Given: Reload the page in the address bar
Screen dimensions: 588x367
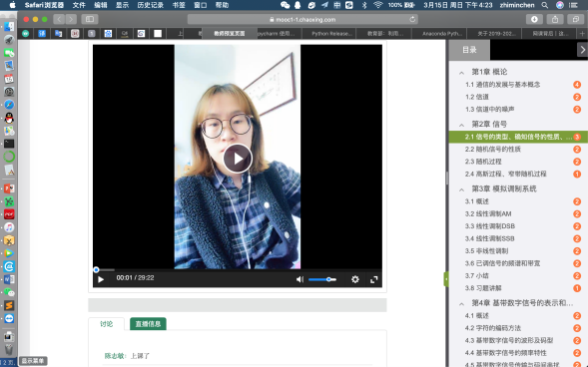Looking at the screenshot, I should click(x=412, y=19).
